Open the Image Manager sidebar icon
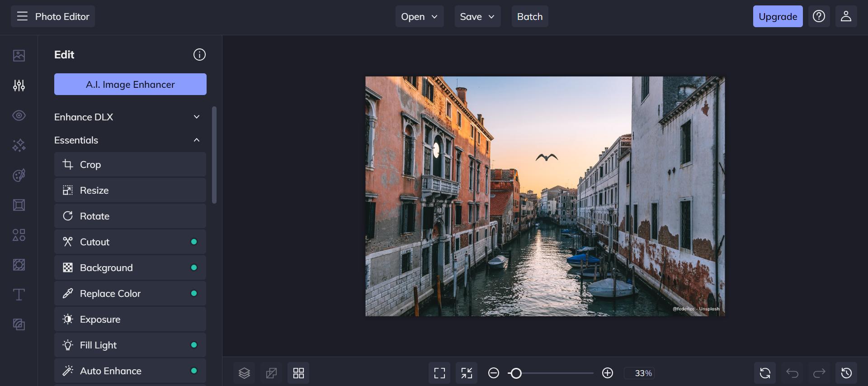 click(x=19, y=56)
